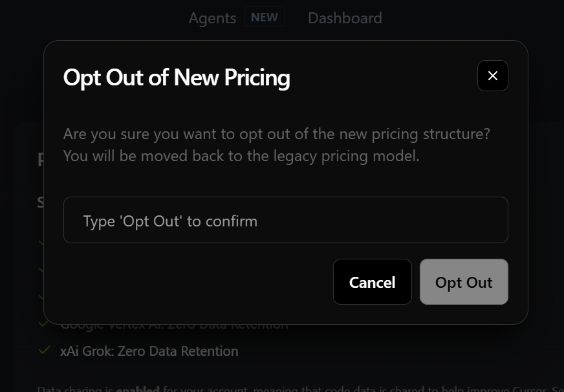Click the Opt Out of New Pricing heading
564x392 pixels.
(177, 78)
